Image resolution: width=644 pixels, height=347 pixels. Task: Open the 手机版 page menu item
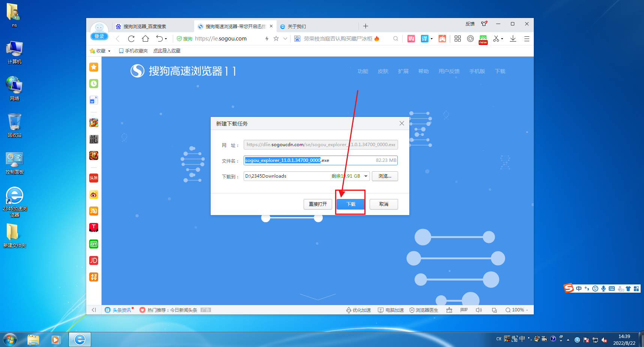(477, 71)
